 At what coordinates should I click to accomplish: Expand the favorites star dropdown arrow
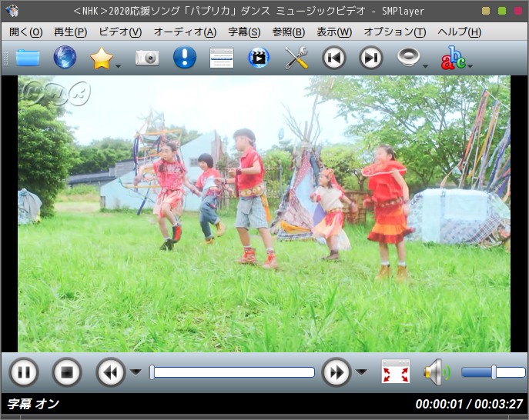tap(118, 66)
